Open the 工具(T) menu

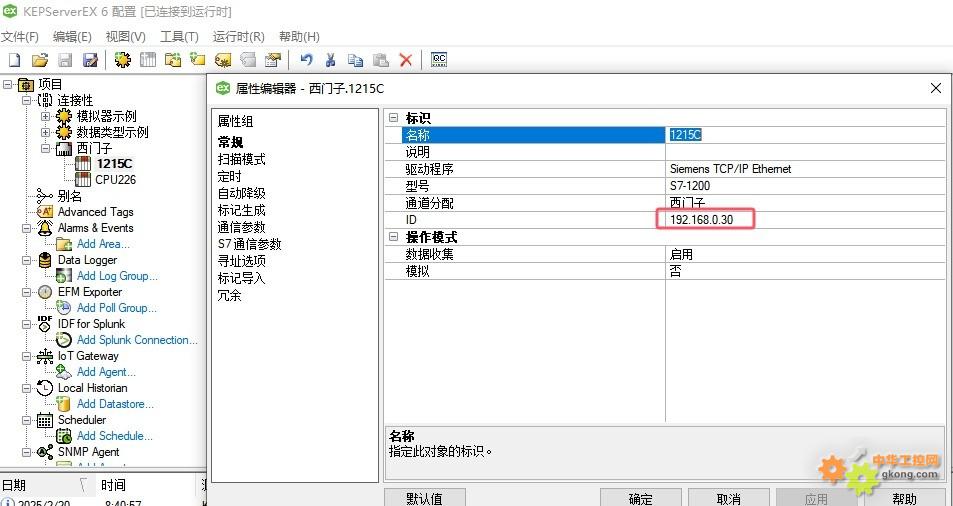179,36
